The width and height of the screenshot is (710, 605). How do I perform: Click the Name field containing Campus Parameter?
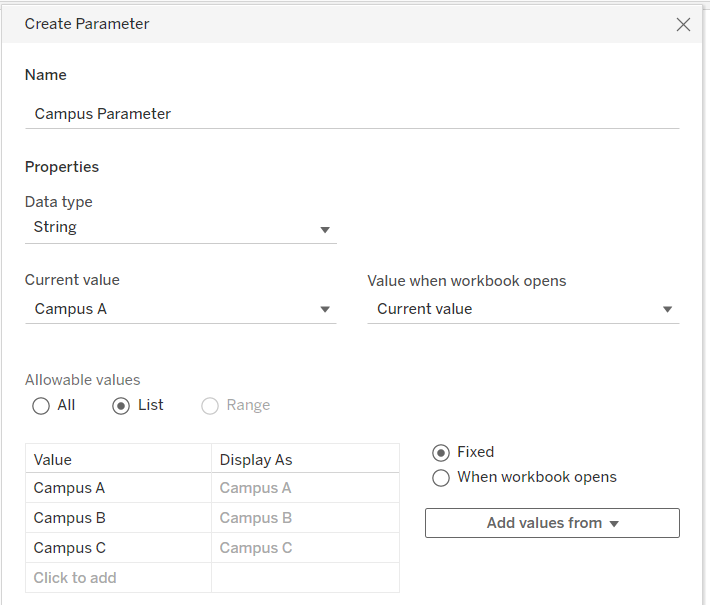pos(352,114)
